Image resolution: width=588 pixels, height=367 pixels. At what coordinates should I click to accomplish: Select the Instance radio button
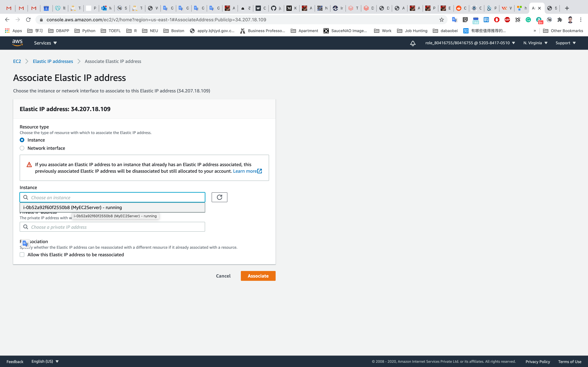(22, 140)
